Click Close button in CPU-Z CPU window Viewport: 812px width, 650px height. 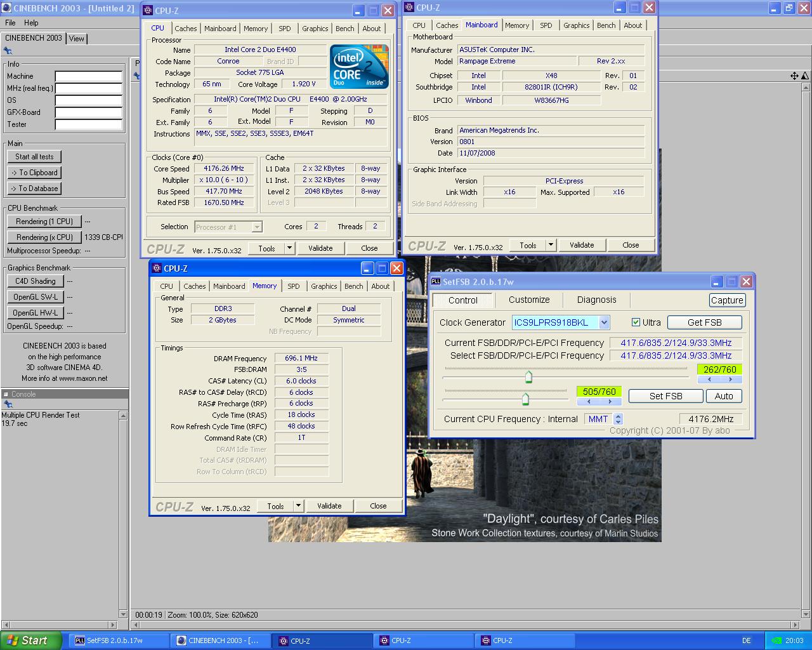click(x=369, y=248)
